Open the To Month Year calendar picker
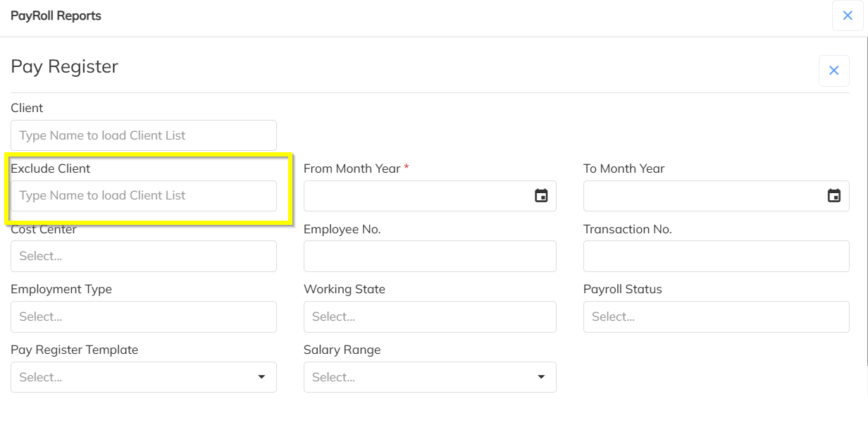Viewport: 868px width, 430px height. tap(833, 196)
